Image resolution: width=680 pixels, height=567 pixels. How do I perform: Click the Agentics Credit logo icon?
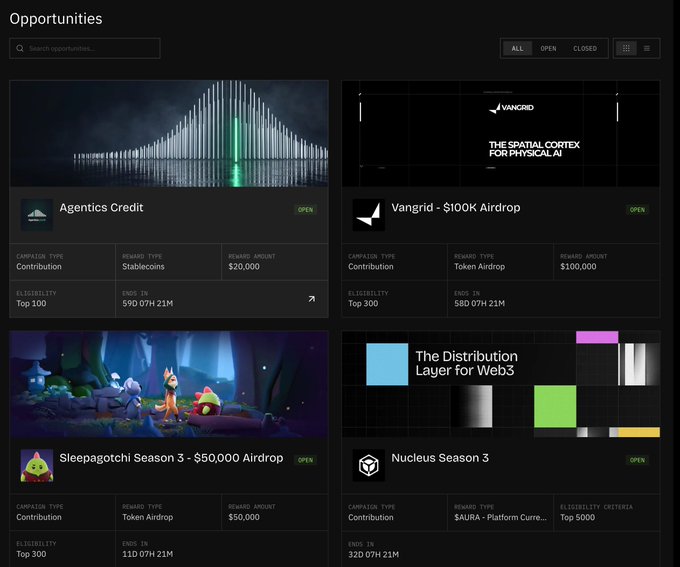(37, 215)
